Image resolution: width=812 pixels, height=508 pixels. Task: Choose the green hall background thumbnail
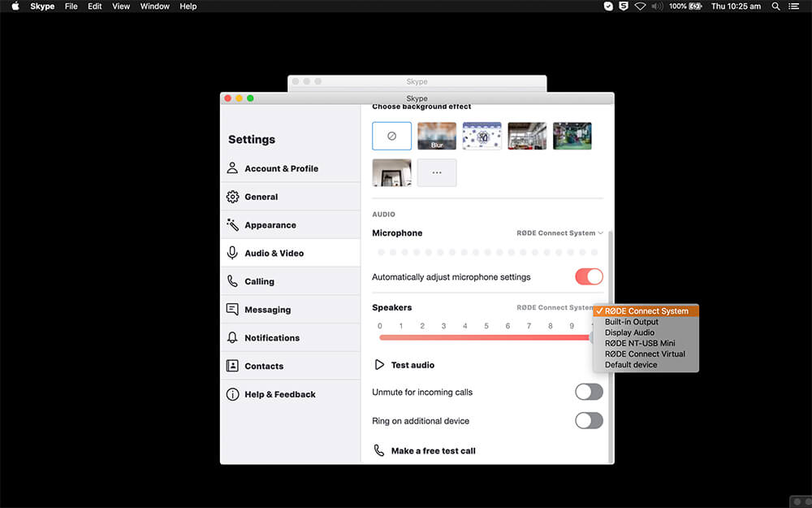(x=572, y=136)
